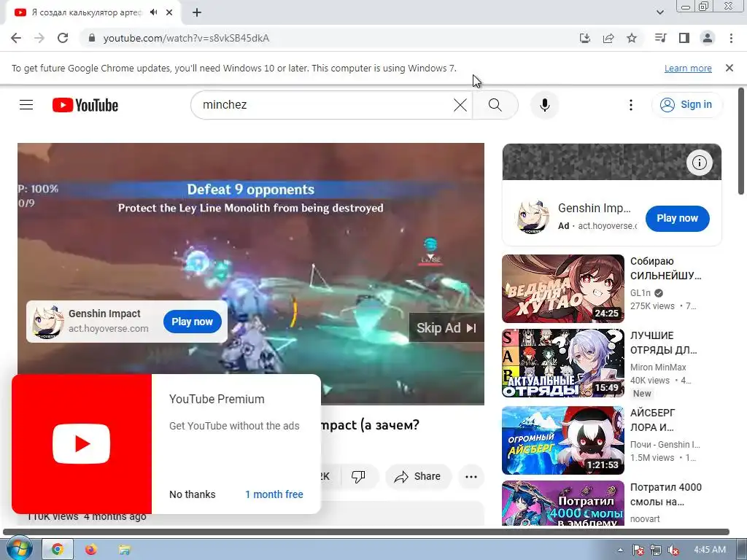Decline Premium offer with No thanks

pos(193,494)
